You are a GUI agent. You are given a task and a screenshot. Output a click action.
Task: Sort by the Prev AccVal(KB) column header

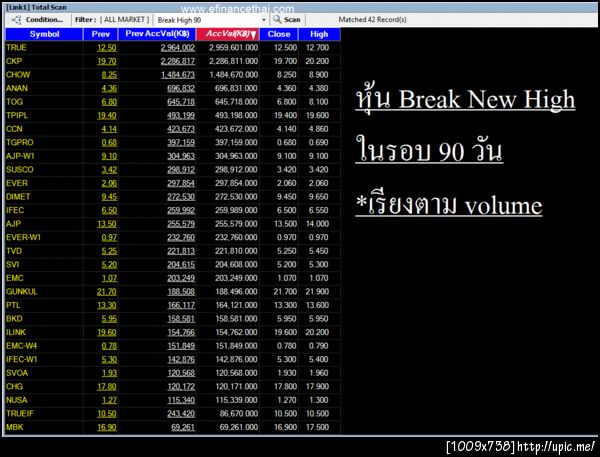coord(157,34)
